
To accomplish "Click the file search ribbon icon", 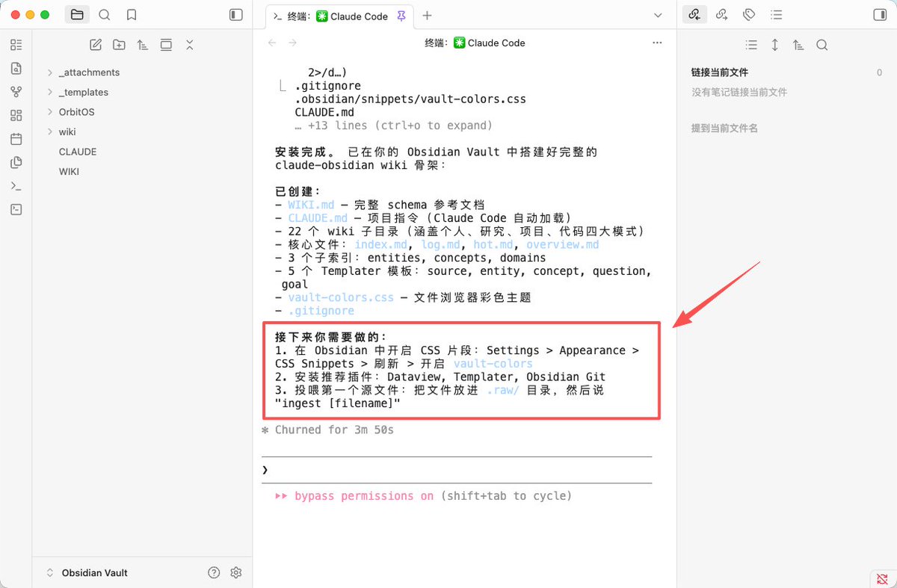I will (16, 69).
